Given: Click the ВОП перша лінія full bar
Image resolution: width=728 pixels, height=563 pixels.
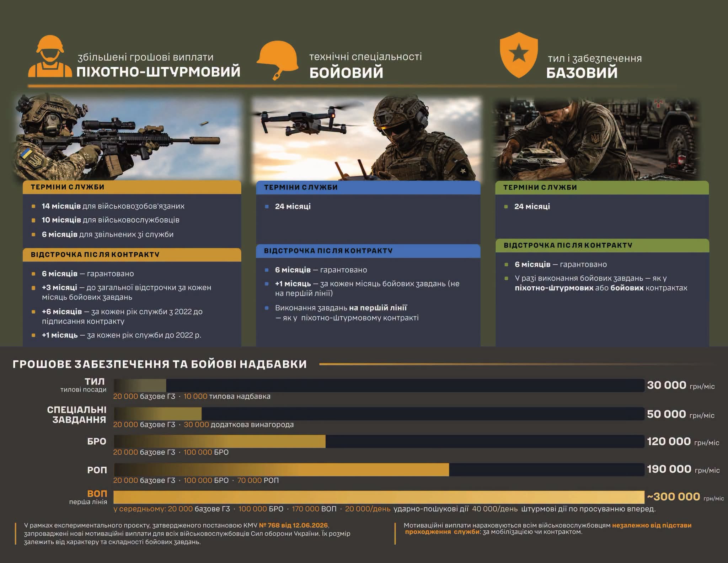Looking at the screenshot, I should [379, 497].
